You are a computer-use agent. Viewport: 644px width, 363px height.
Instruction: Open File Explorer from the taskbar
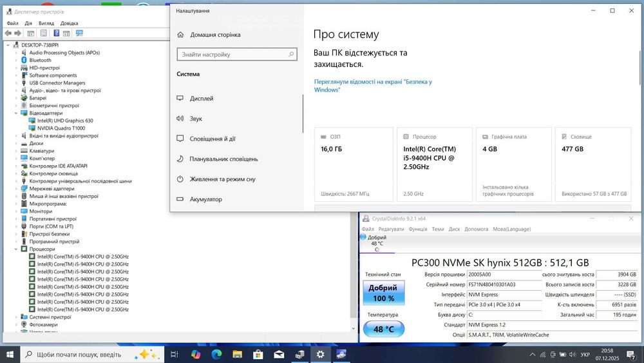click(x=238, y=355)
